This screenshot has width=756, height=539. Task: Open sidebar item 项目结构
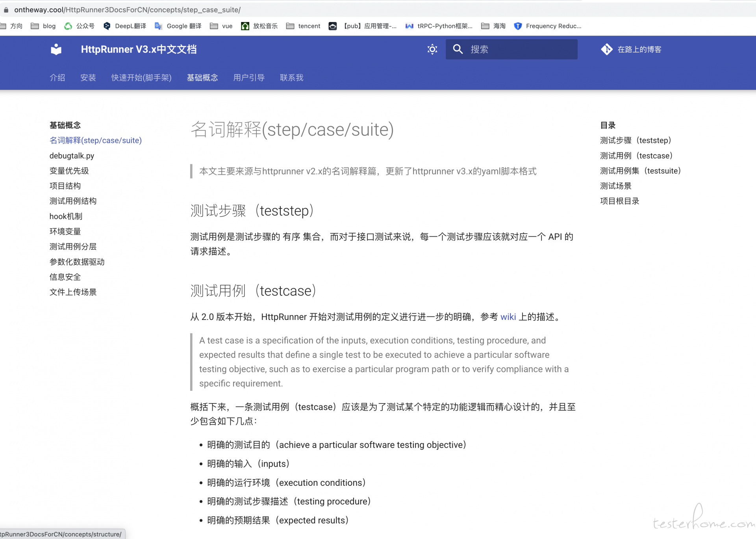(65, 186)
